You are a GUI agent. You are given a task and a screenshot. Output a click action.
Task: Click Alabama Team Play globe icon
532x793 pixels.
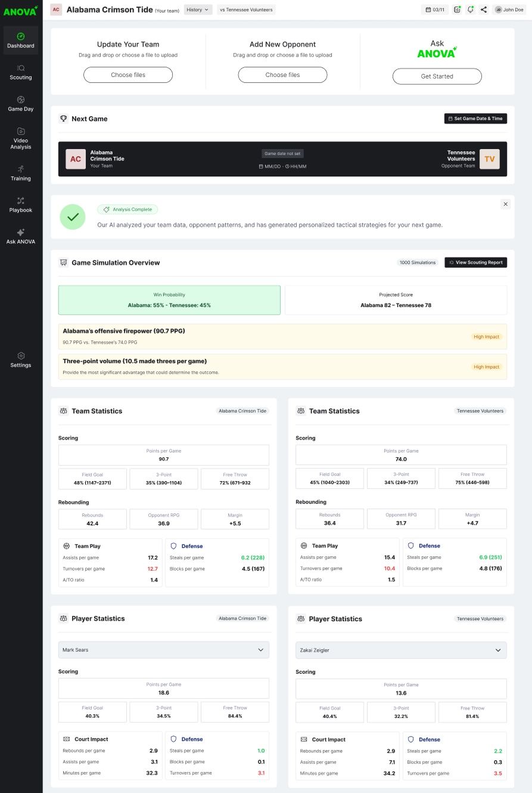pyautogui.click(x=66, y=546)
